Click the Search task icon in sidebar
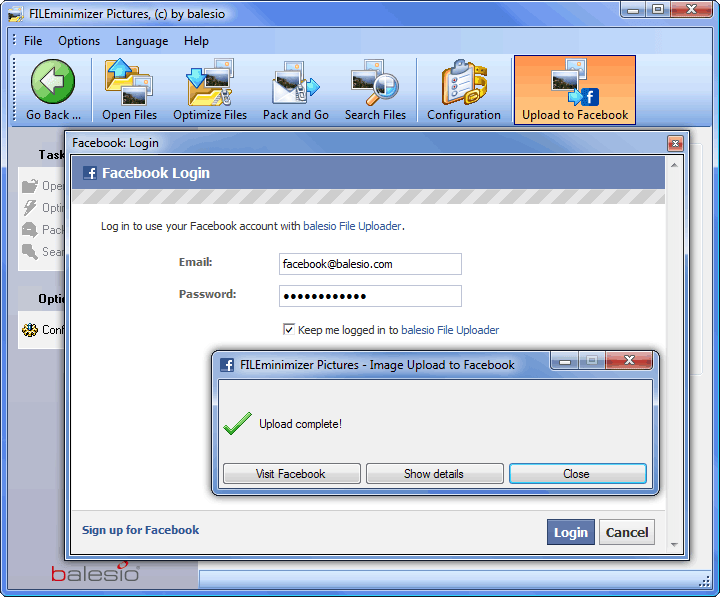Screen dimensions: 720x597 (30, 252)
